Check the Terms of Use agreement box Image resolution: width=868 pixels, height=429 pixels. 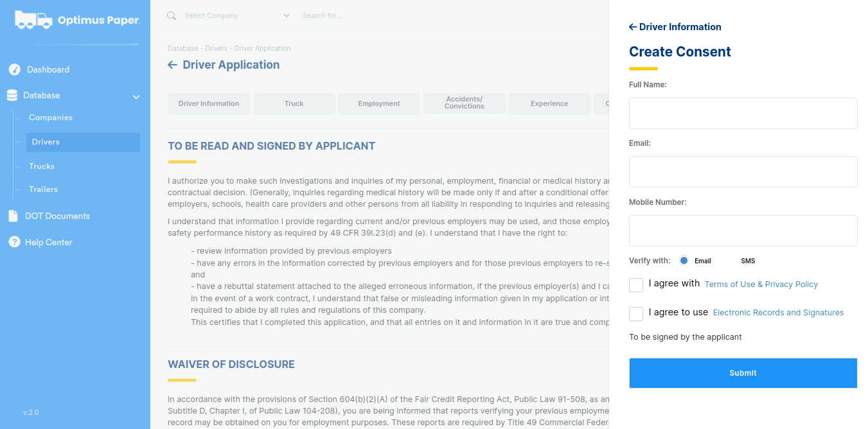636,285
